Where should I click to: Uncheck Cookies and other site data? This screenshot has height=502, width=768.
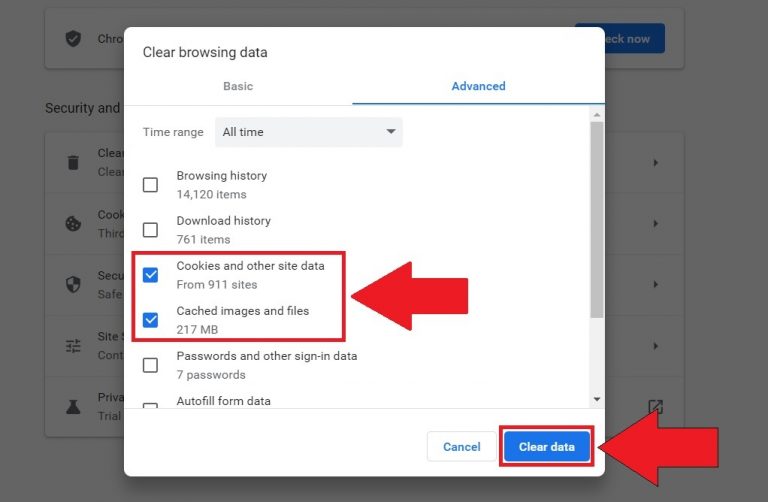(x=150, y=275)
